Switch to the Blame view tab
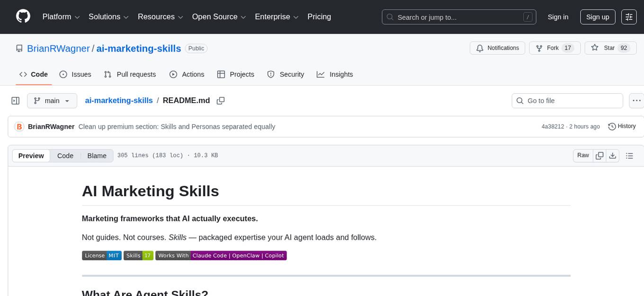 [x=97, y=156]
